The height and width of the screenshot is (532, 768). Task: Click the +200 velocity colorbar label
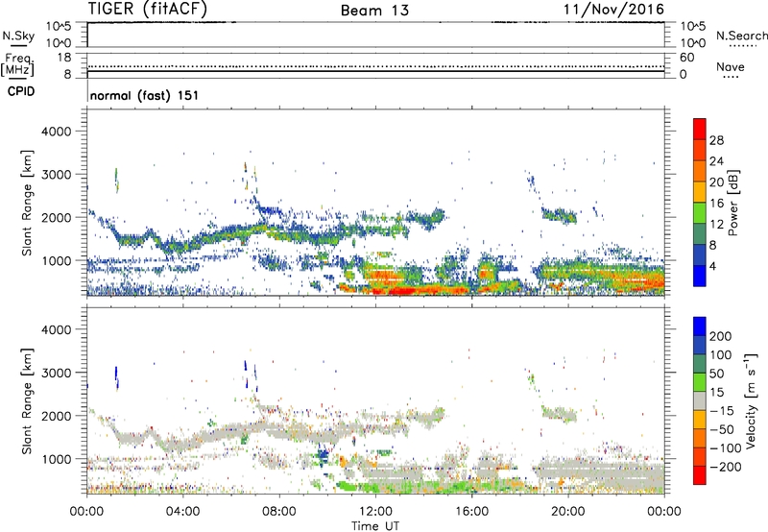(x=721, y=336)
